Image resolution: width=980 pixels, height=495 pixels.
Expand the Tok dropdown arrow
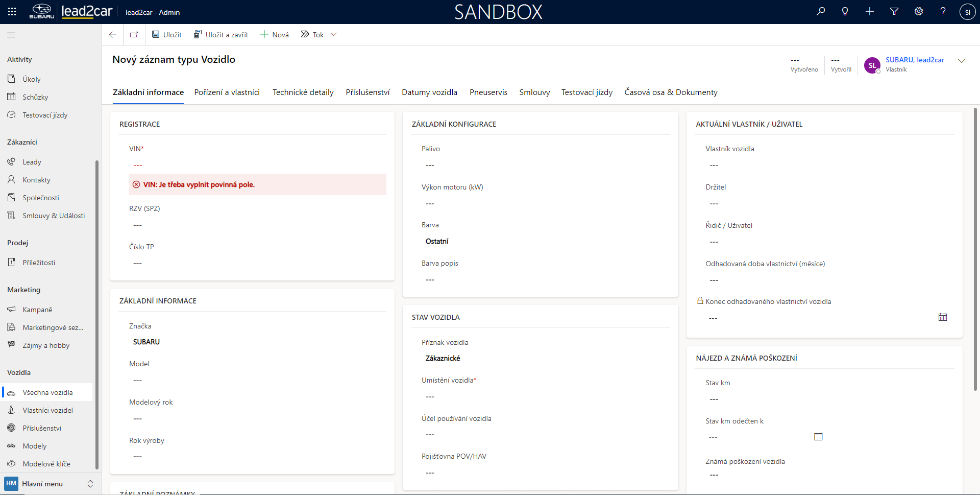334,35
